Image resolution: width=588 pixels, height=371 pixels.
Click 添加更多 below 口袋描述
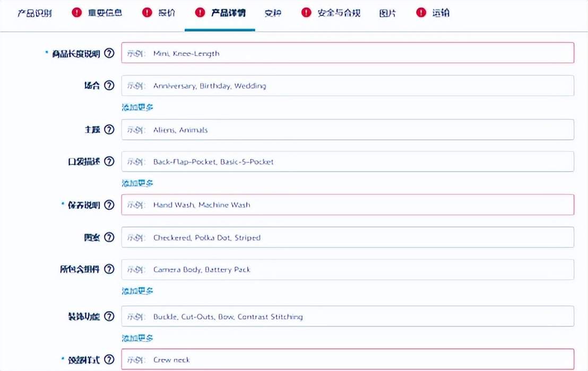pos(136,183)
